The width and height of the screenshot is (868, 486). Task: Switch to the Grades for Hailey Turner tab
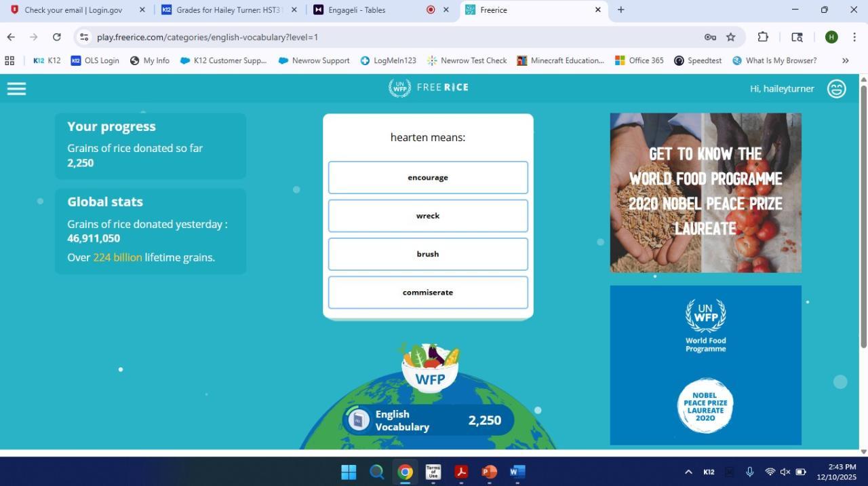(230, 10)
